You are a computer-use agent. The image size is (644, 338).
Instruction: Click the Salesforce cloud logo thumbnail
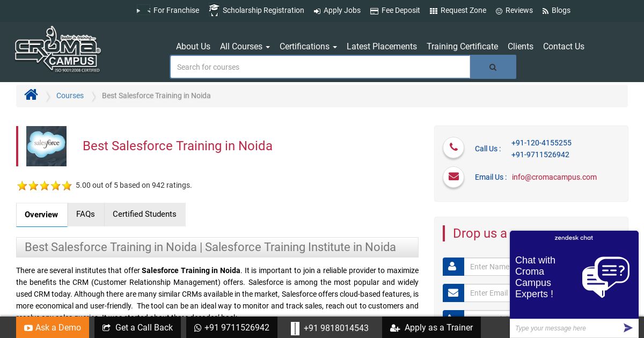(47, 146)
